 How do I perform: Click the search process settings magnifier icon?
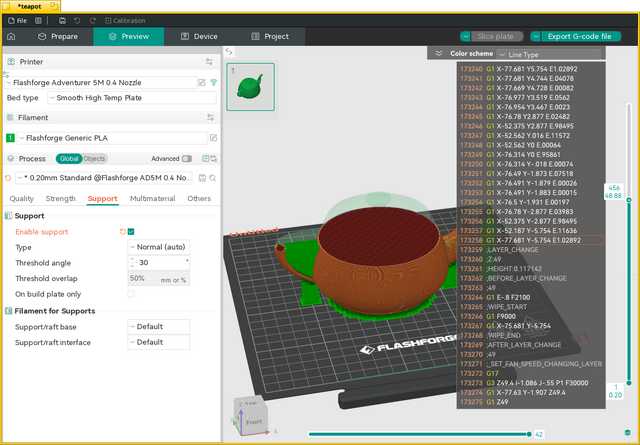[x=213, y=178]
